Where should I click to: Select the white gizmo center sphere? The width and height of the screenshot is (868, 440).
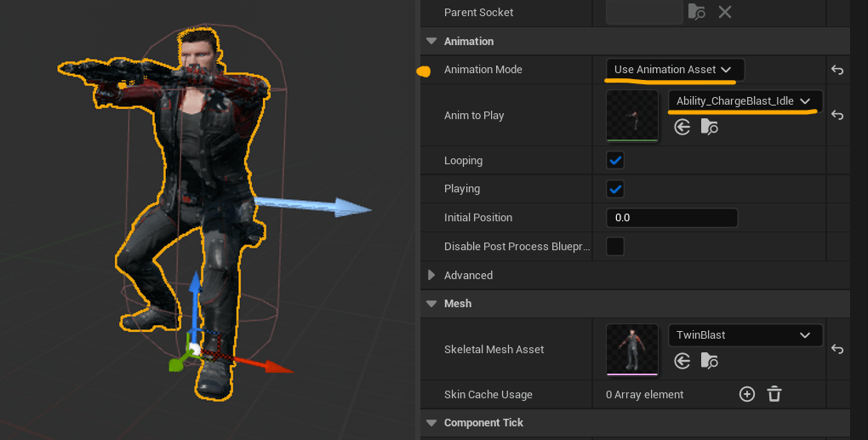[x=194, y=350]
